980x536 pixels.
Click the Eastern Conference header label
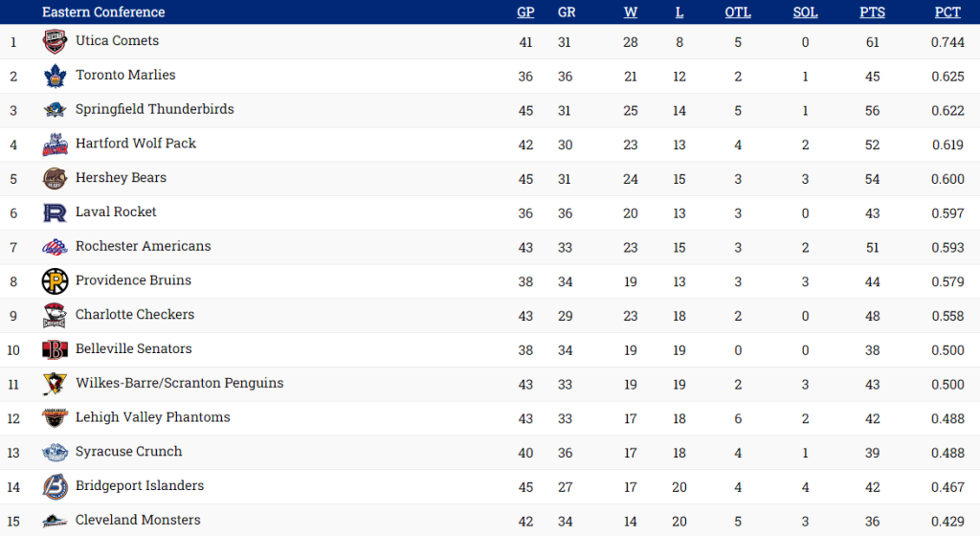(x=103, y=12)
